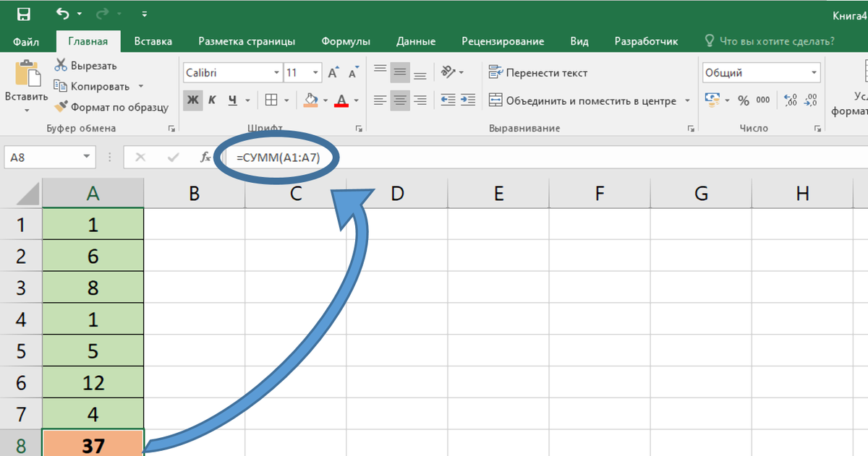This screenshot has width=868, height=456.
Task: Increase decimal places icon
Action: point(791,100)
